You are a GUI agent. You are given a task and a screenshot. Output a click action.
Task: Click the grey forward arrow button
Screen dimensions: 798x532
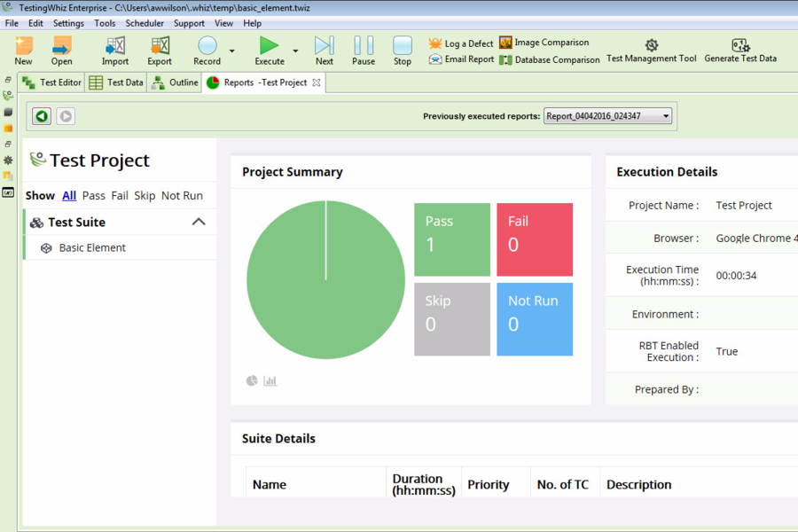pyautogui.click(x=66, y=116)
